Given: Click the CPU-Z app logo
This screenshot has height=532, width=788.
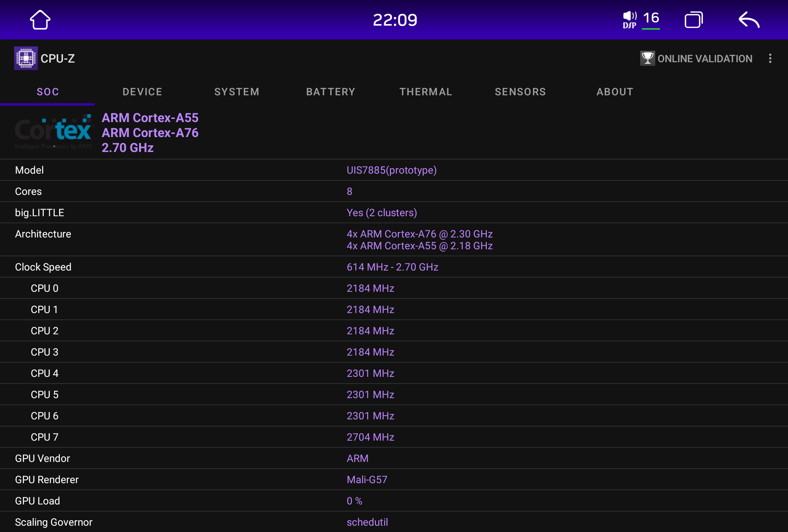Looking at the screenshot, I should 26,58.
